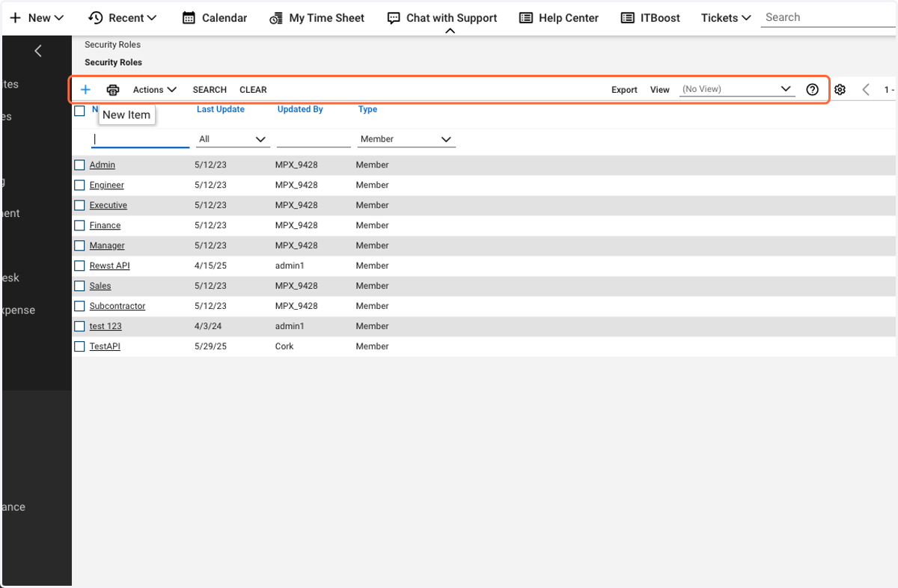The image size is (898, 588).
Task: Open the View (No View) dropdown
Action: (x=736, y=89)
